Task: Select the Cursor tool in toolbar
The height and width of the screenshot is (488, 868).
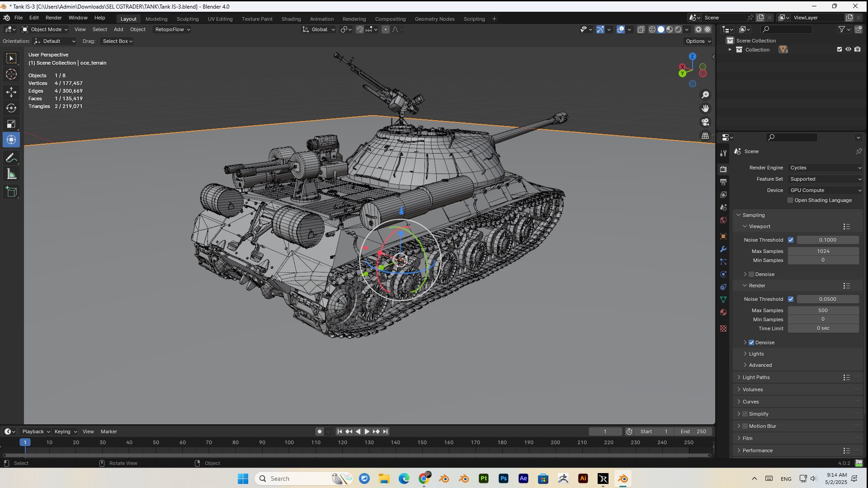Action: (11, 74)
